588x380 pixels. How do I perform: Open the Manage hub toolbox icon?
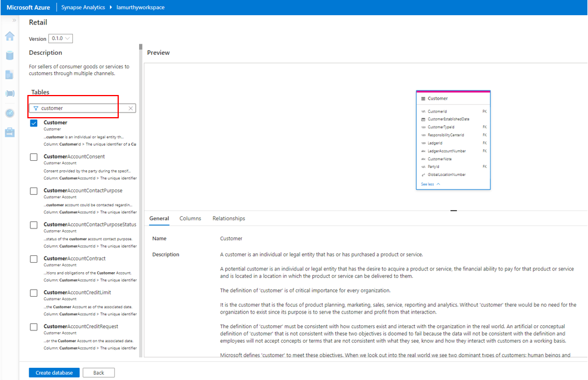[x=10, y=132]
